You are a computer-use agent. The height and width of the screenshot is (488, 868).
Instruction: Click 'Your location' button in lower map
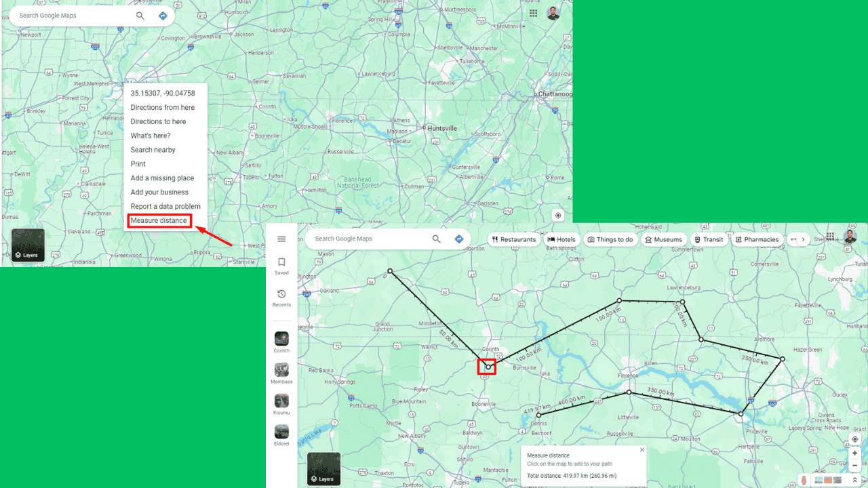855,439
